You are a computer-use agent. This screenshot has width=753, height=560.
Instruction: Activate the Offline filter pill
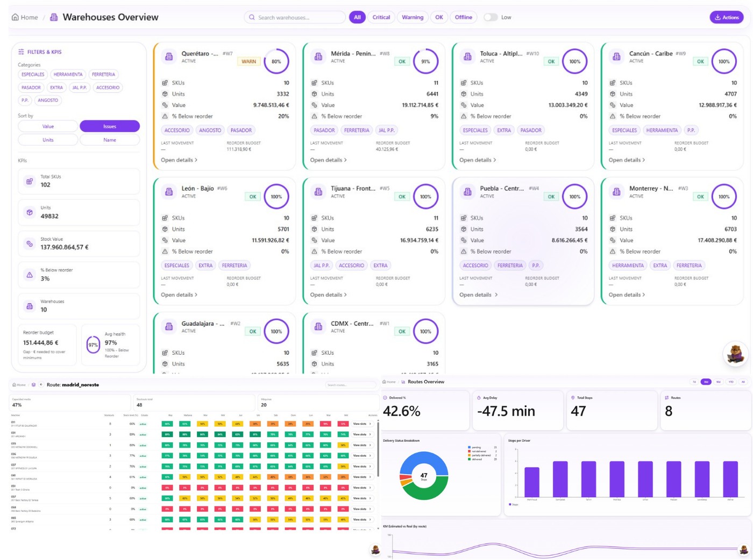click(x=464, y=17)
